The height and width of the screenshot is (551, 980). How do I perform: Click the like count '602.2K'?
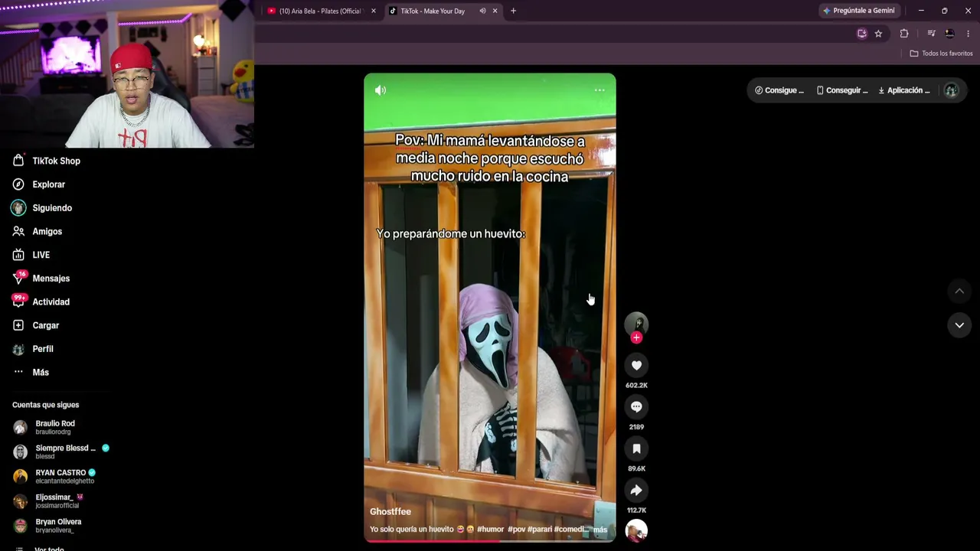(x=636, y=386)
